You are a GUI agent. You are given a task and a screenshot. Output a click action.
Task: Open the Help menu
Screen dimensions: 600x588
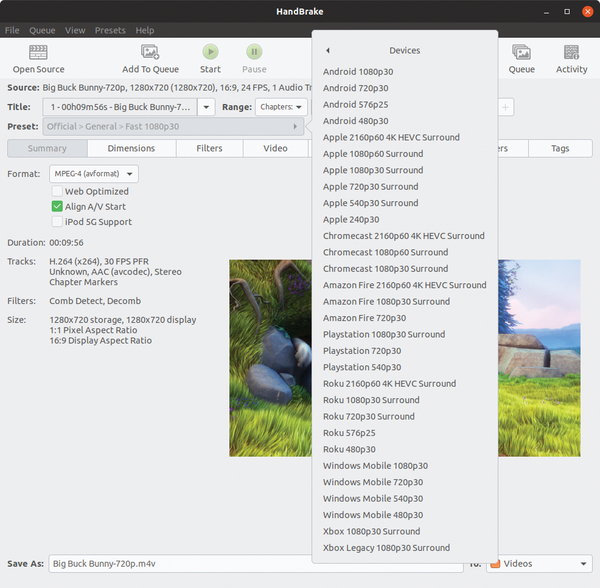[x=145, y=30]
